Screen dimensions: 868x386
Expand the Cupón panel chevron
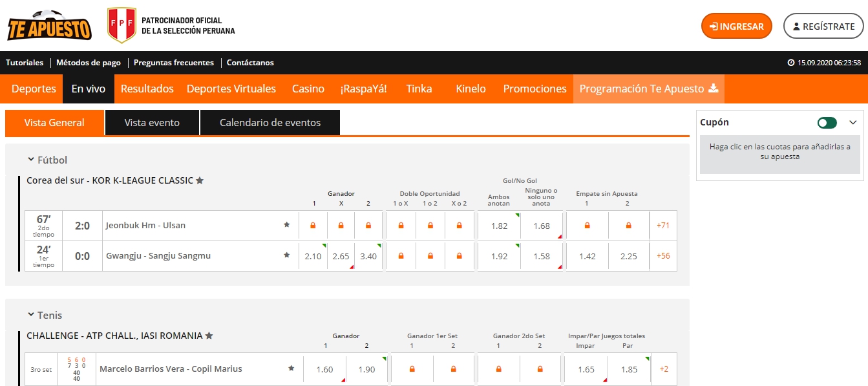pyautogui.click(x=852, y=123)
